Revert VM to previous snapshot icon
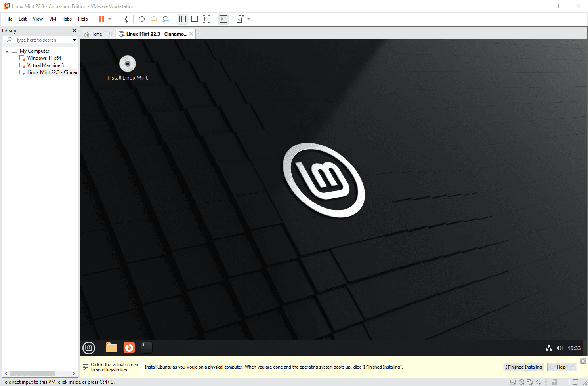The image size is (588, 386). pos(154,19)
